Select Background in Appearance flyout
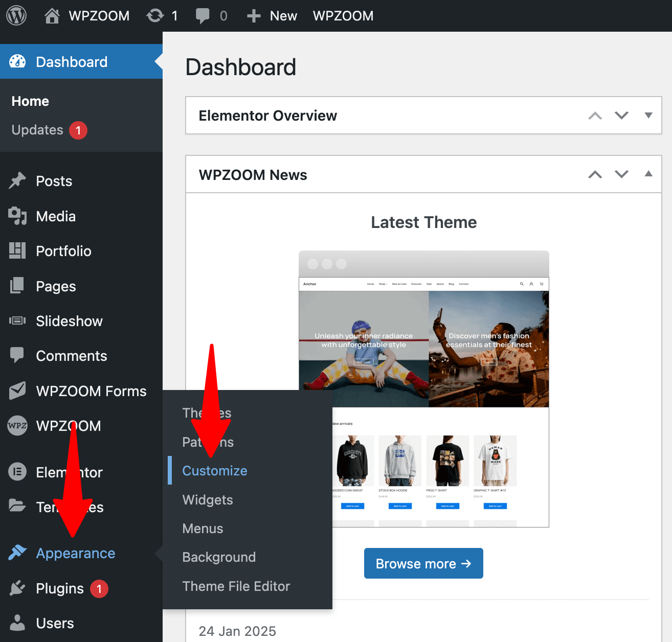Screen dimensions: 672x642 (x=219, y=557)
